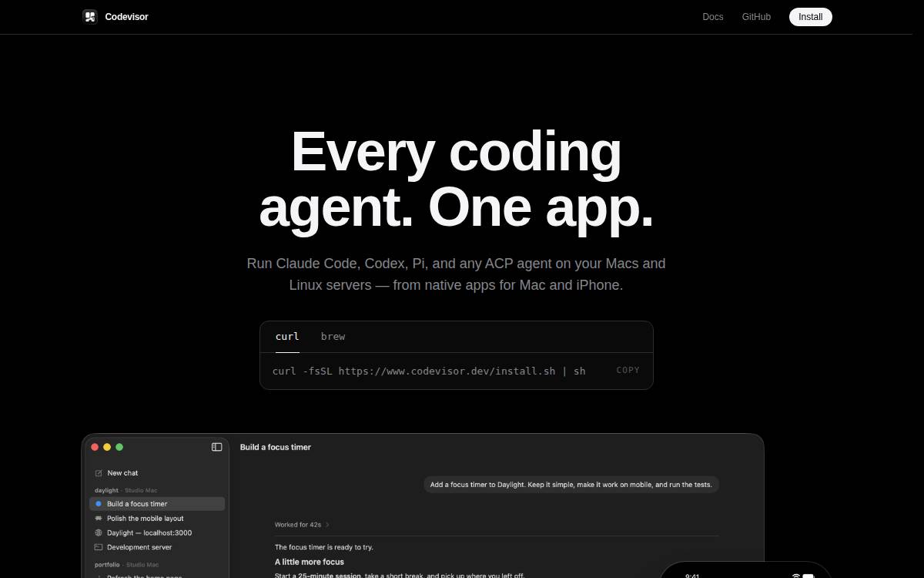
Task: Click the daylight · Studio Mac section label
Action: point(126,490)
